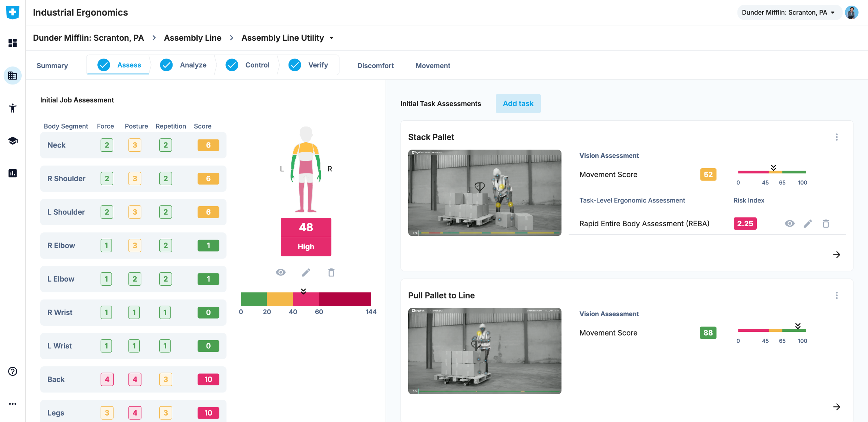Click the Stack Pallet movement score scale
Screen dimensions: 868x422
point(772,172)
